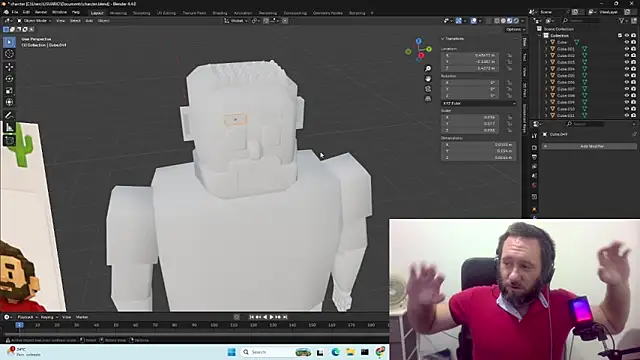Select material preview shading
Image resolution: width=640 pixels, height=360 pixels.
510,20
